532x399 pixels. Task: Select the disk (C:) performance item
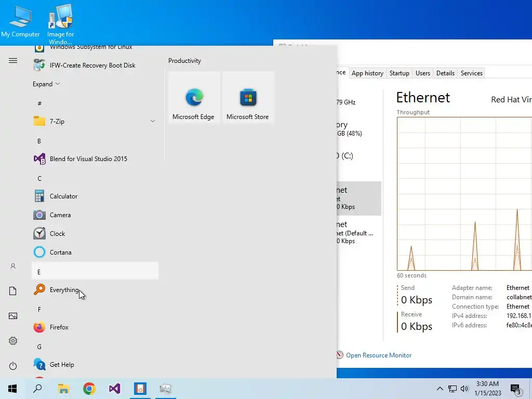[x=359, y=156]
